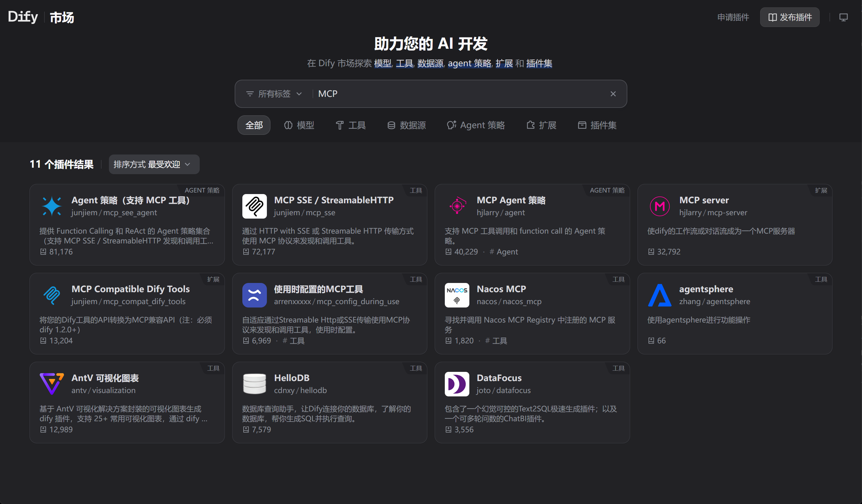The image size is (862, 504).
Task: Click the install count icon next to 81,176
Action: click(x=43, y=252)
